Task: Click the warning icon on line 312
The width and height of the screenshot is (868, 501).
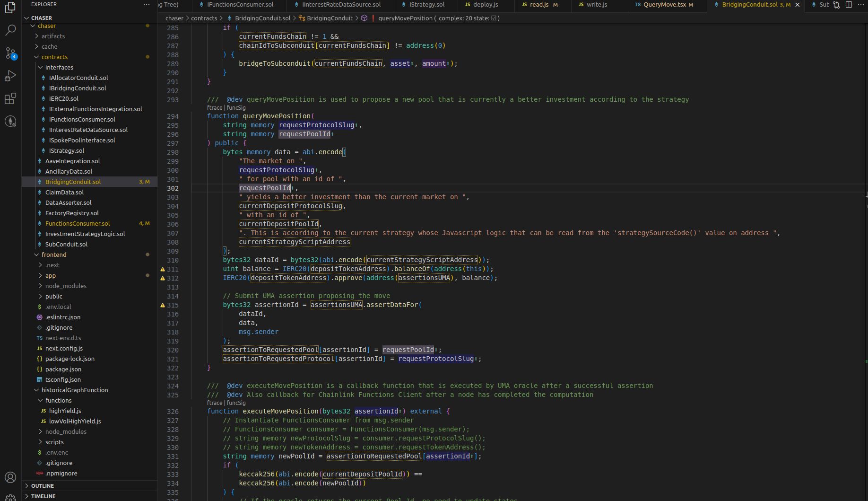Action: 163,278
